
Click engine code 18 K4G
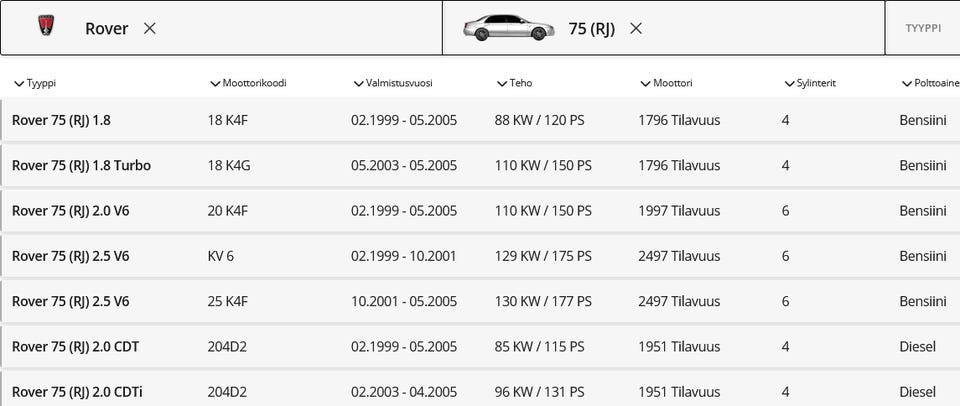tap(229, 165)
